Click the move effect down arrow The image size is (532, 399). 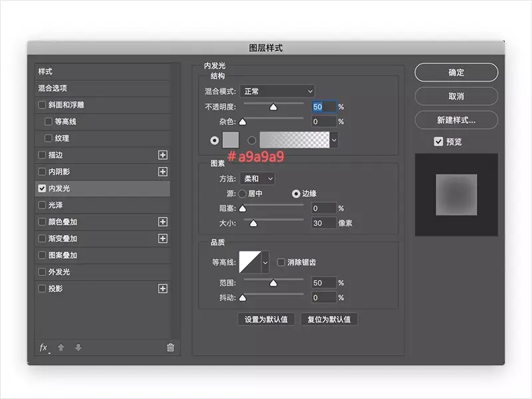pos(78,347)
